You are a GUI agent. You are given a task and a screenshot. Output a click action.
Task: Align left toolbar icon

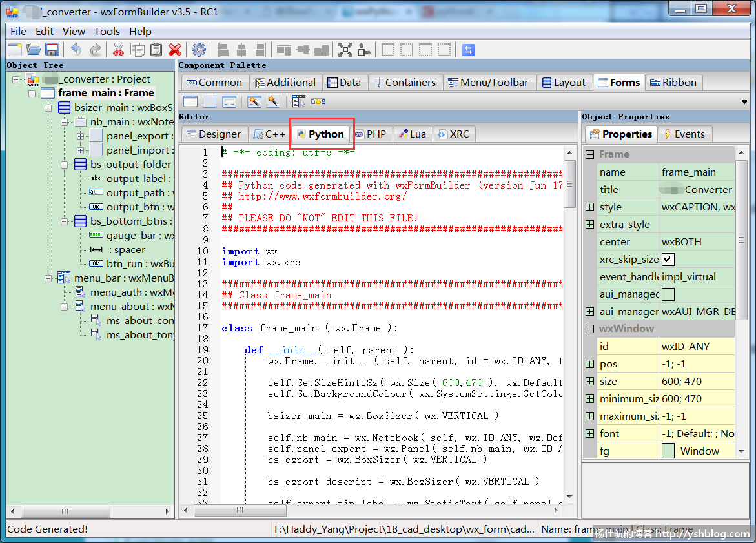223,50
